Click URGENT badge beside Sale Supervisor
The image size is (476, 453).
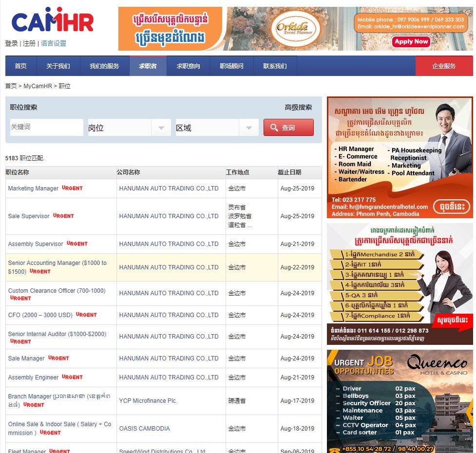(63, 216)
